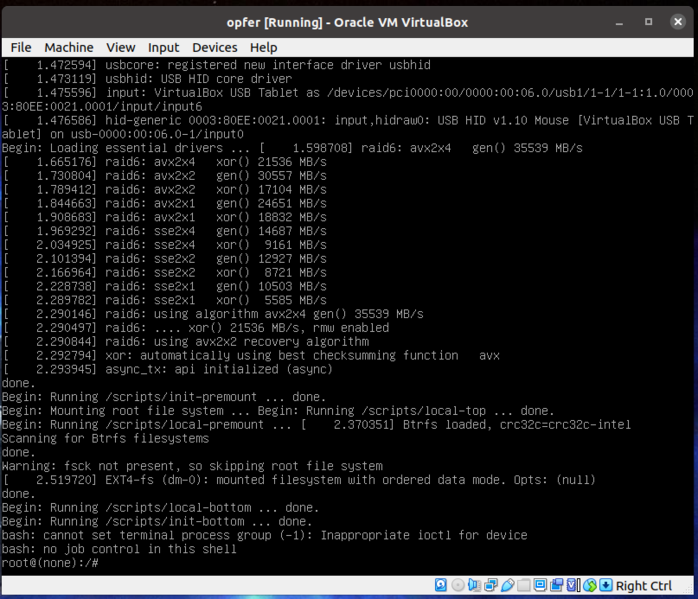Open the Devices menu
The width and height of the screenshot is (698, 599).
pyautogui.click(x=214, y=47)
